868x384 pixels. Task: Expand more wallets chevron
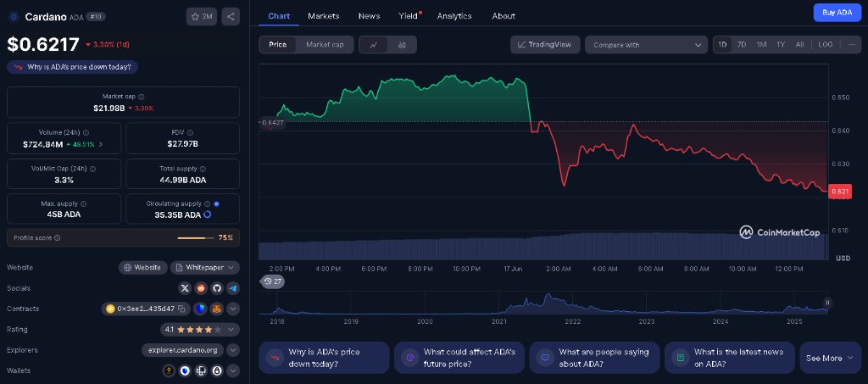[x=233, y=370]
